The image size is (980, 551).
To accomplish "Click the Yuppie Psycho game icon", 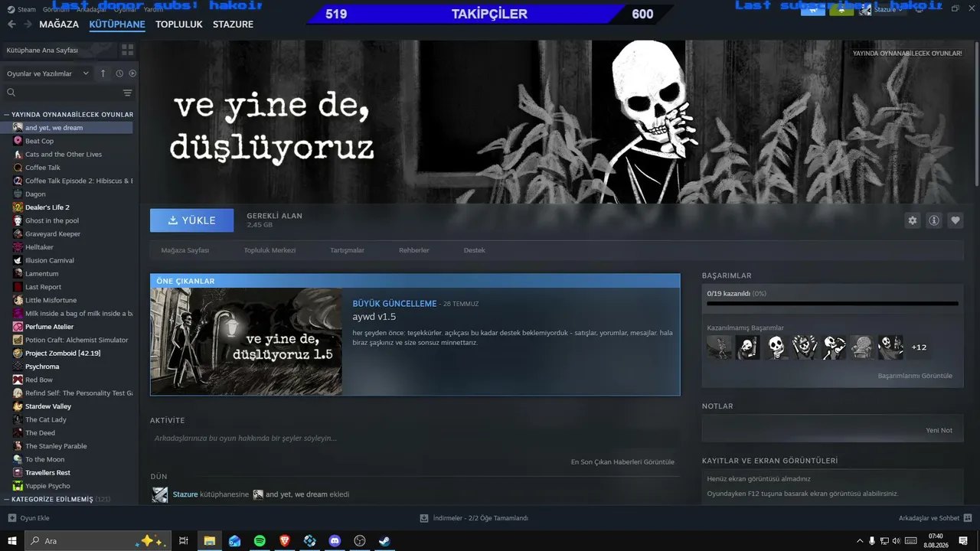I will pos(18,486).
